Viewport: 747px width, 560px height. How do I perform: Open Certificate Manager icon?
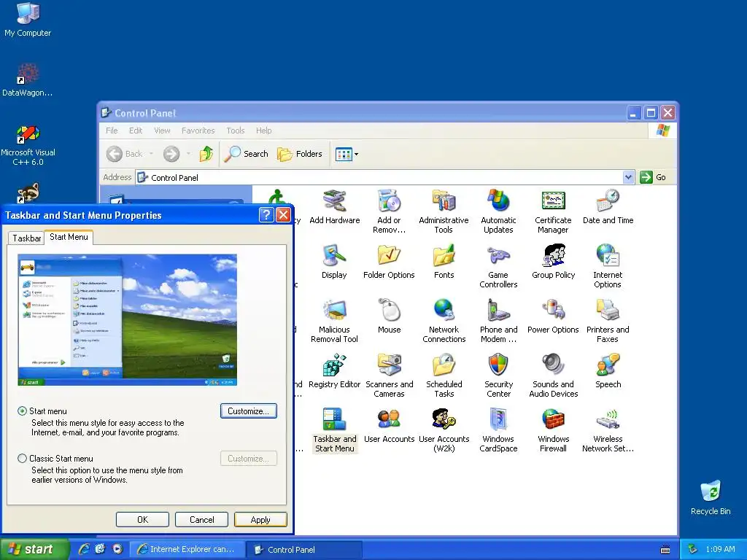tap(553, 211)
